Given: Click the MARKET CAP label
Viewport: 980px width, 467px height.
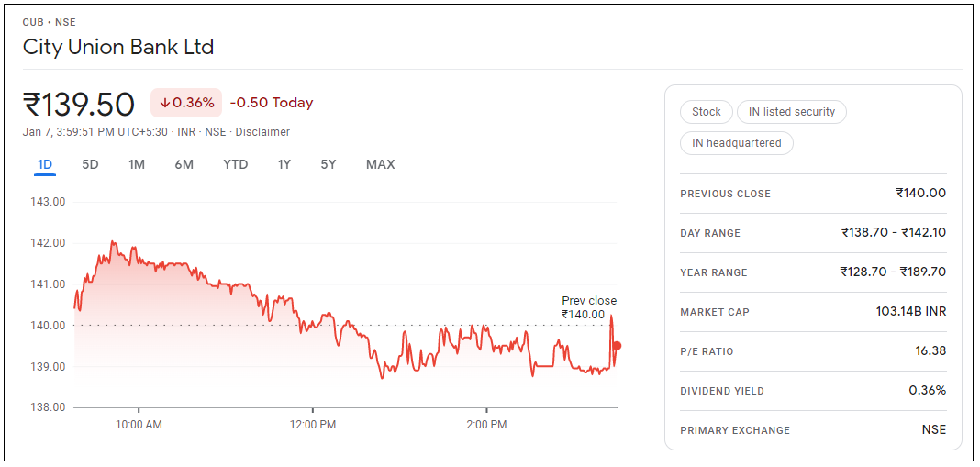Looking at the screenshot, I should (715, 312).
